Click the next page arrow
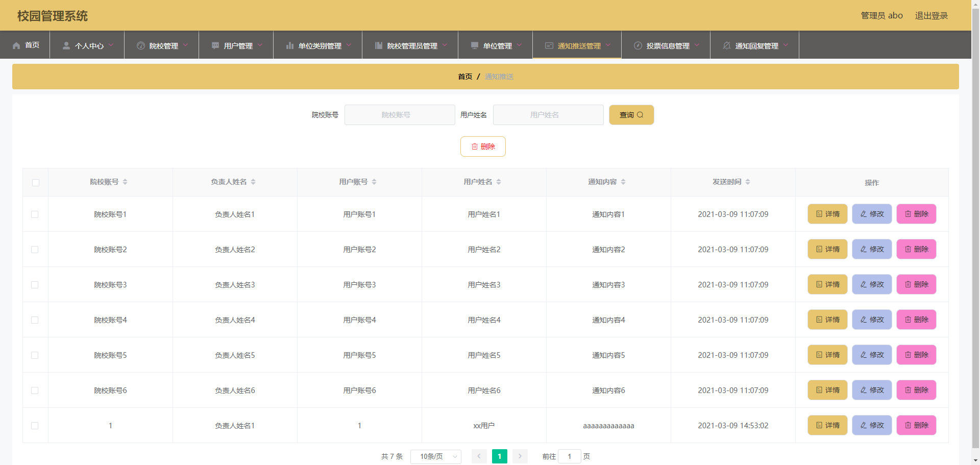This screenshot has height=465, width=980. 520,456
